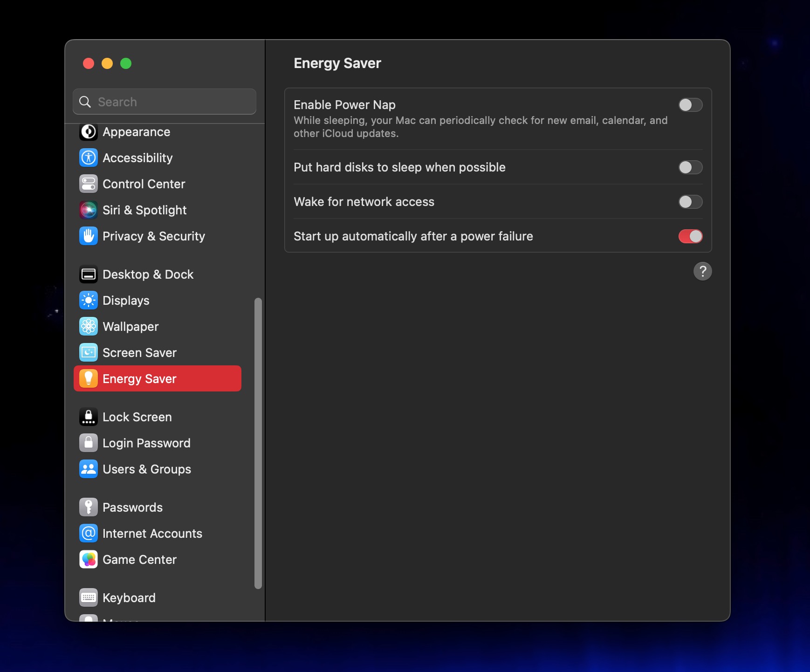The image size is (810, 672).
Task: Disable Start up automatically after power failure
Action: coord(690,236)
